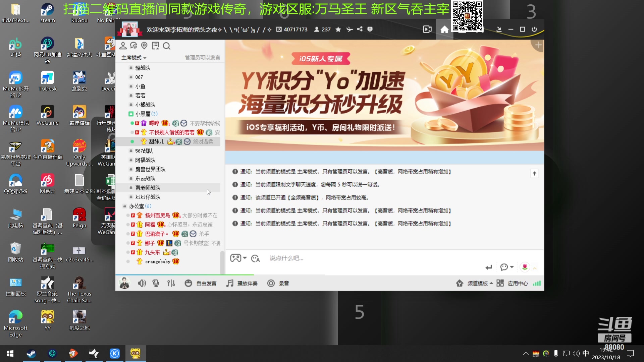This screenshot has height=362, width=644.
Task: Open 应用中心 app center
Action: tap(517, 283)
